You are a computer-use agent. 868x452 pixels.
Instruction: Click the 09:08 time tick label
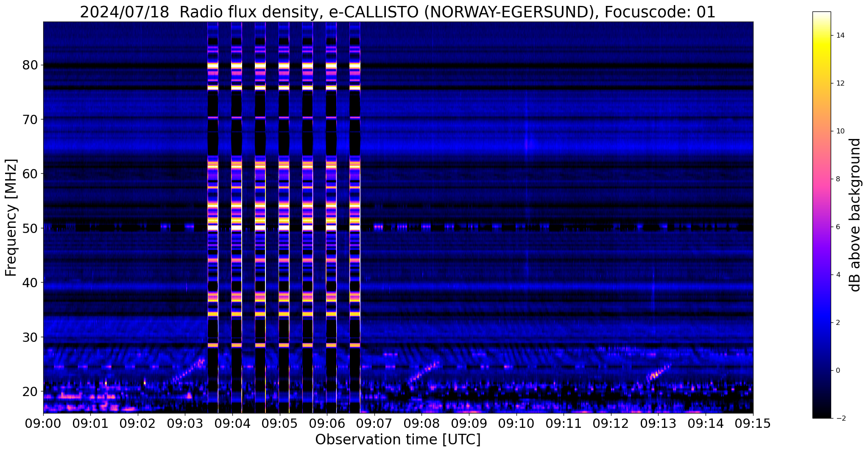[x=422, y=424]
